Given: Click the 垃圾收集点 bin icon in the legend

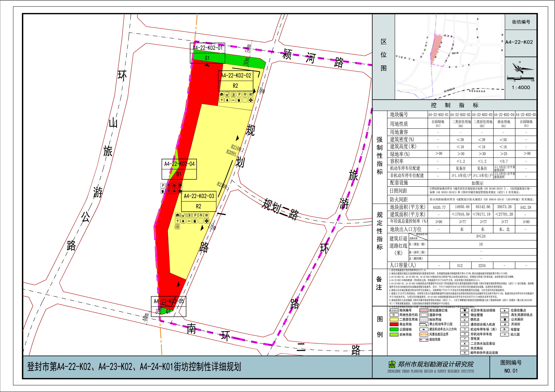Looking at the screenshot, I should (505, 310).
